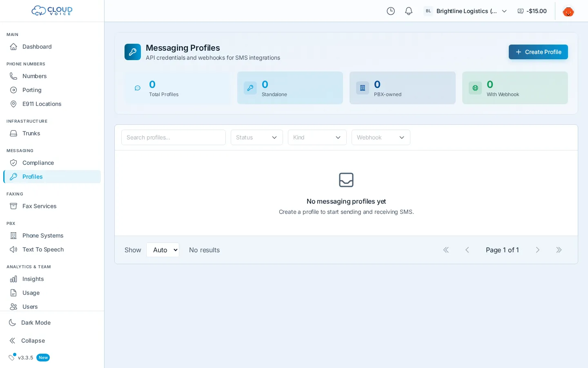
Task: Click the empty inbox tray icon
Action: [346, 180]
